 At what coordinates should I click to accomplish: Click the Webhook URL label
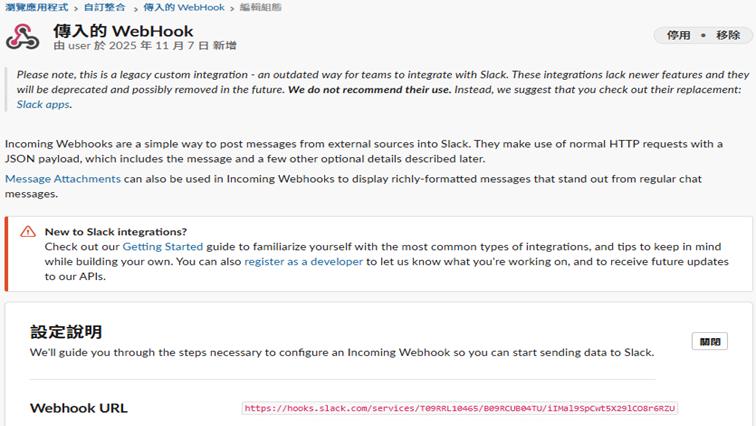point(78,408)
